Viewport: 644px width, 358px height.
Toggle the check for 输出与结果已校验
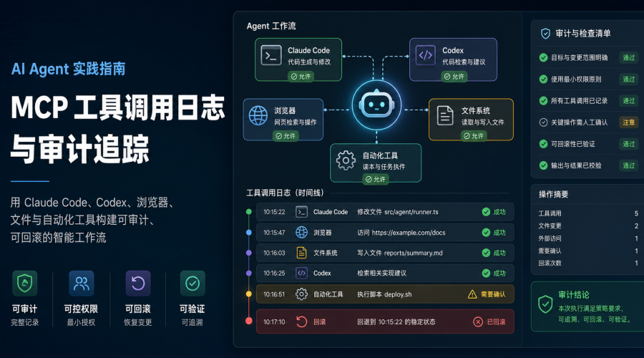[x=543, y=165]
